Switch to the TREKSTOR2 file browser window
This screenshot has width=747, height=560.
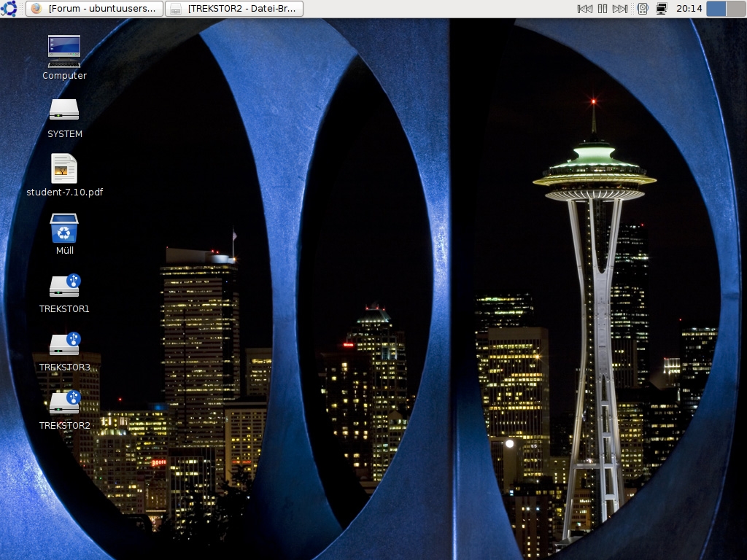point(234,9)
